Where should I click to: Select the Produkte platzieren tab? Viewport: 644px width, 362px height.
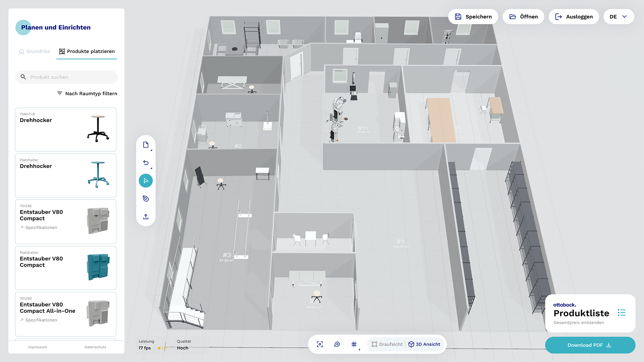tap(87, 51)
